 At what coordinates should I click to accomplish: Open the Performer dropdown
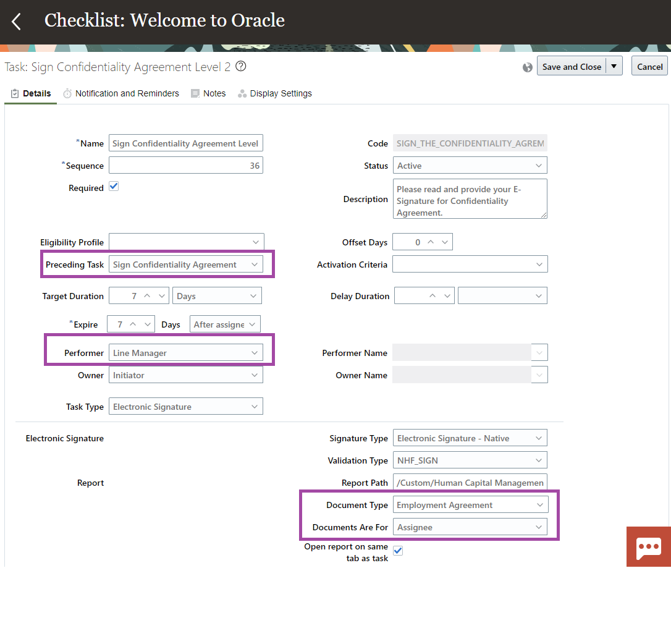coord(186,352)
